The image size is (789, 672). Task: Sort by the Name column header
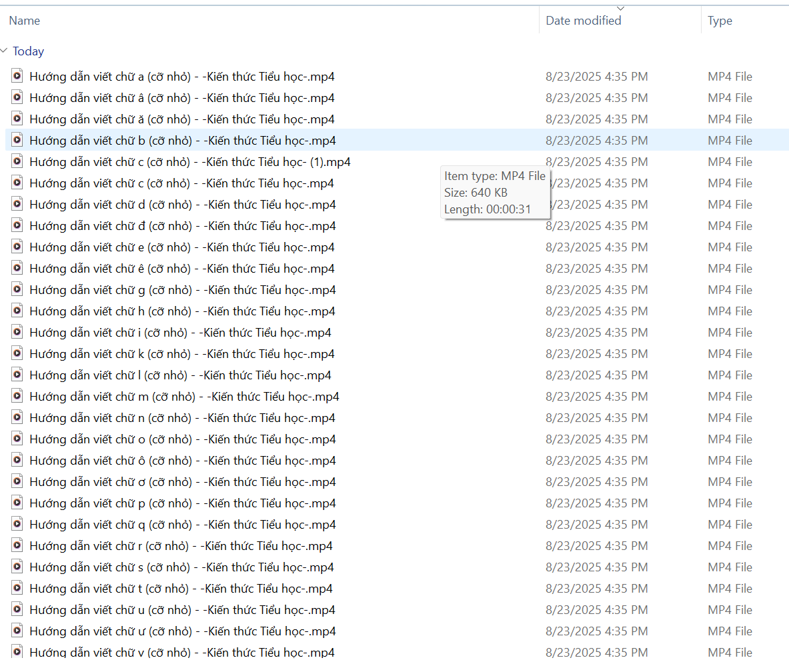click(x=25, y=21)
